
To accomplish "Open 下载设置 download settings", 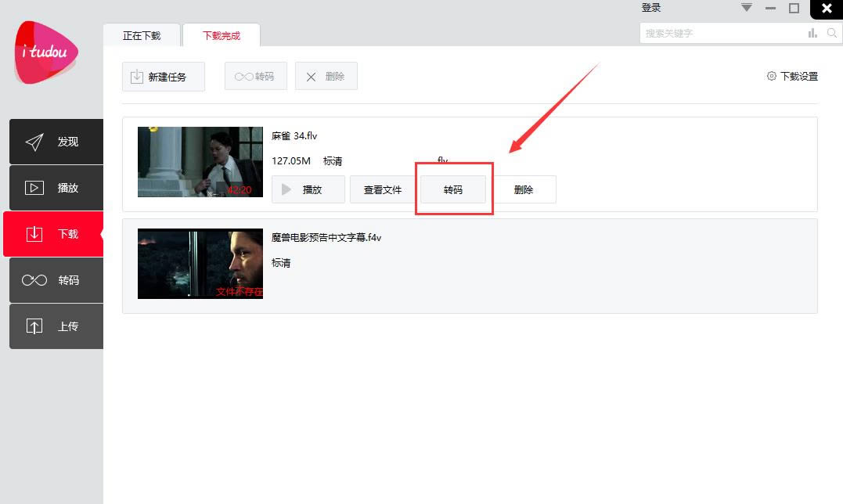I will (792, 76).
